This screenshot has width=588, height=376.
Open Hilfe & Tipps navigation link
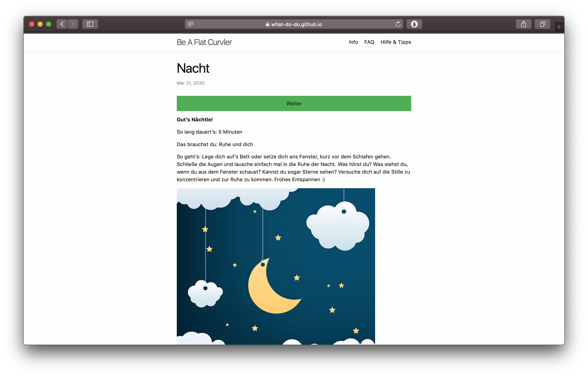[x=396, y=42]
